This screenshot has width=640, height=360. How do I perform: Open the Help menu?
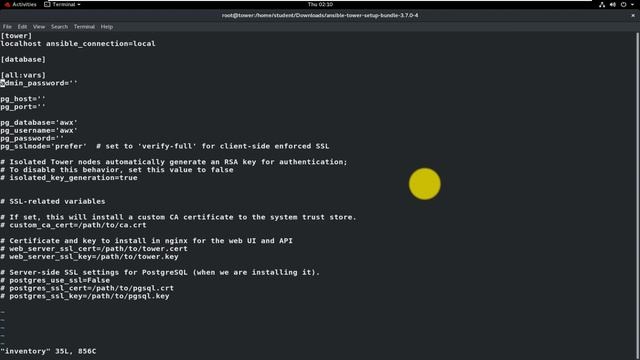click(107, 27)
